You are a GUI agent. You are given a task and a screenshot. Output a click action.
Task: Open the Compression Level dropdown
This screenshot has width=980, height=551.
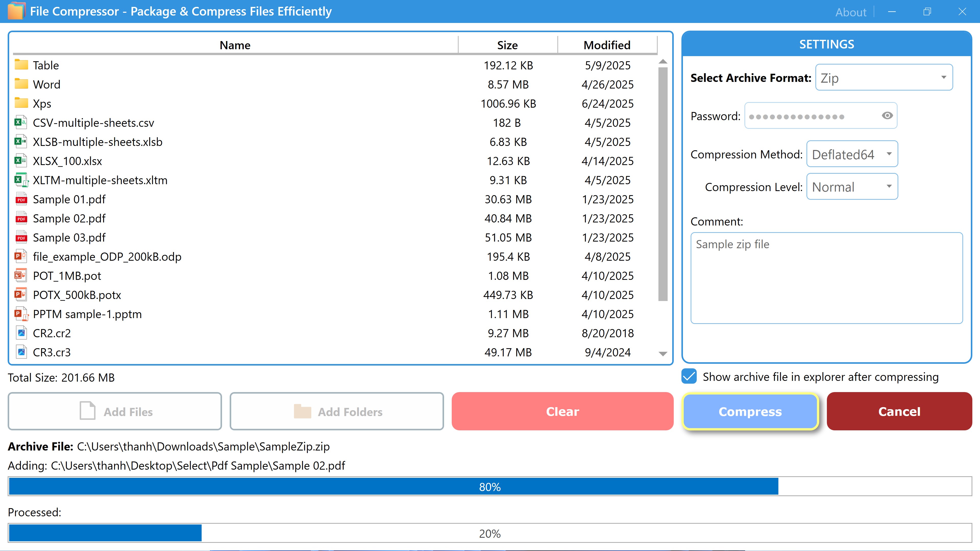pyautogui.click(x=852, y=187)
